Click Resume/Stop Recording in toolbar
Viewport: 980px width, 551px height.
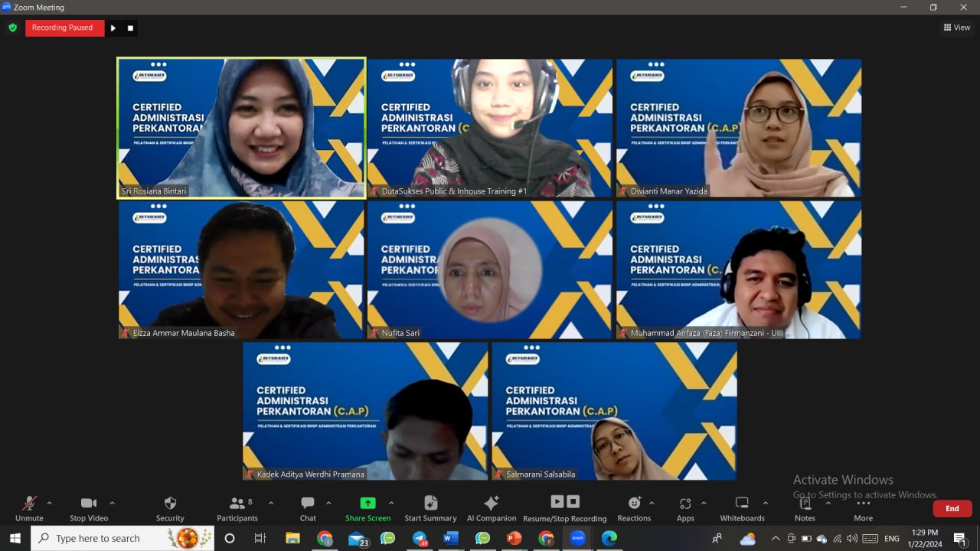(x=565, y=509)
